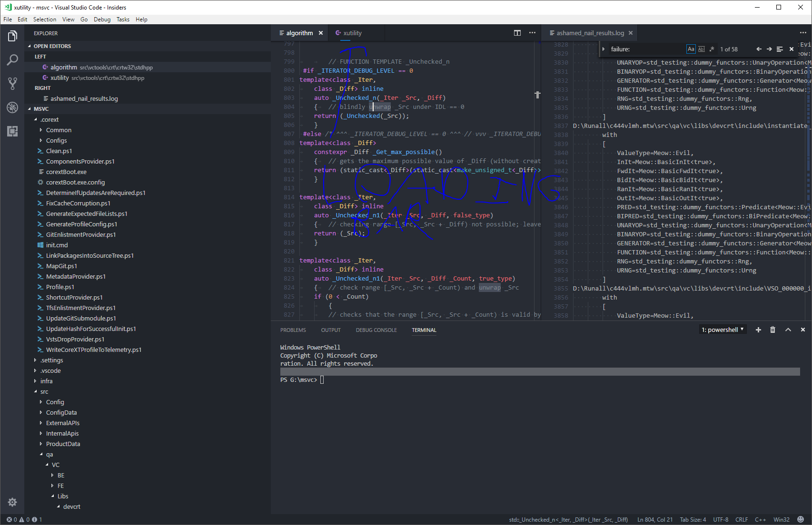
Task: Open the Search view icon
Action: [12, 59]
